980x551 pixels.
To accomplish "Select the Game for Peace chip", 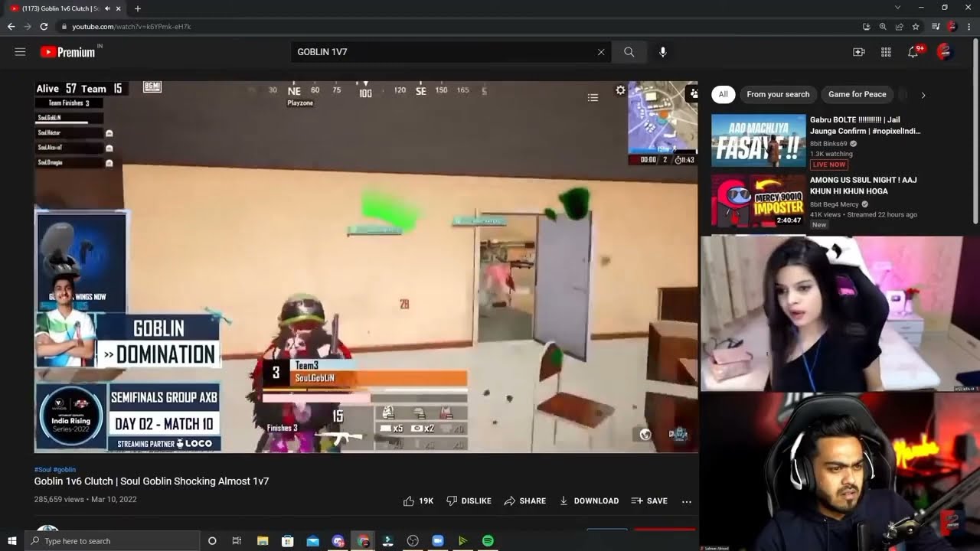I will click(857, 94).
